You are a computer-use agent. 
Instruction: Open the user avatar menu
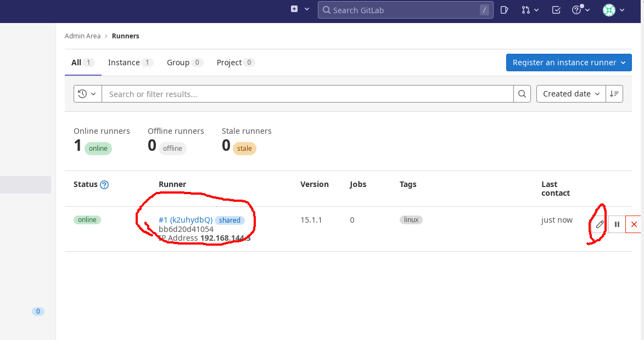613,10
